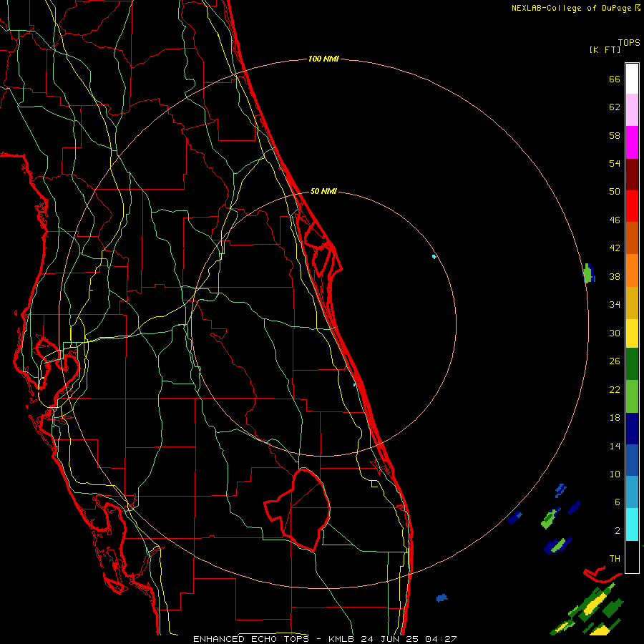Click the 42 legend value

[x=615, y=248]
